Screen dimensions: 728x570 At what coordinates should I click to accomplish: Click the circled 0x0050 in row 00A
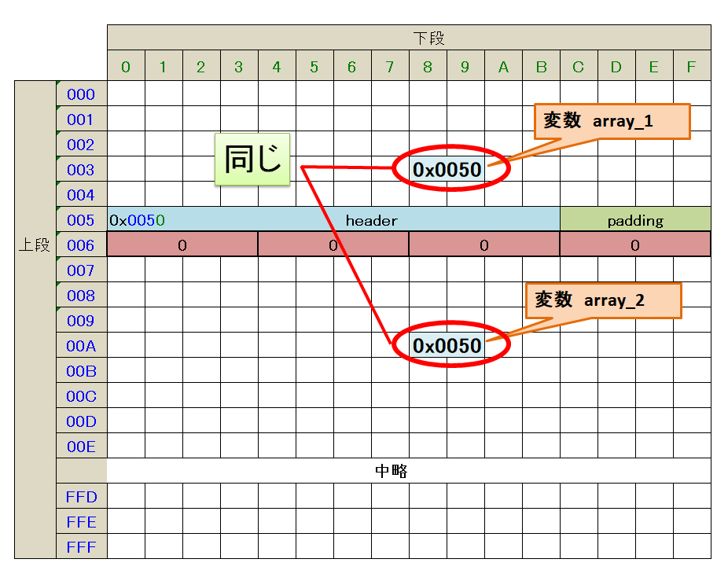447,346
